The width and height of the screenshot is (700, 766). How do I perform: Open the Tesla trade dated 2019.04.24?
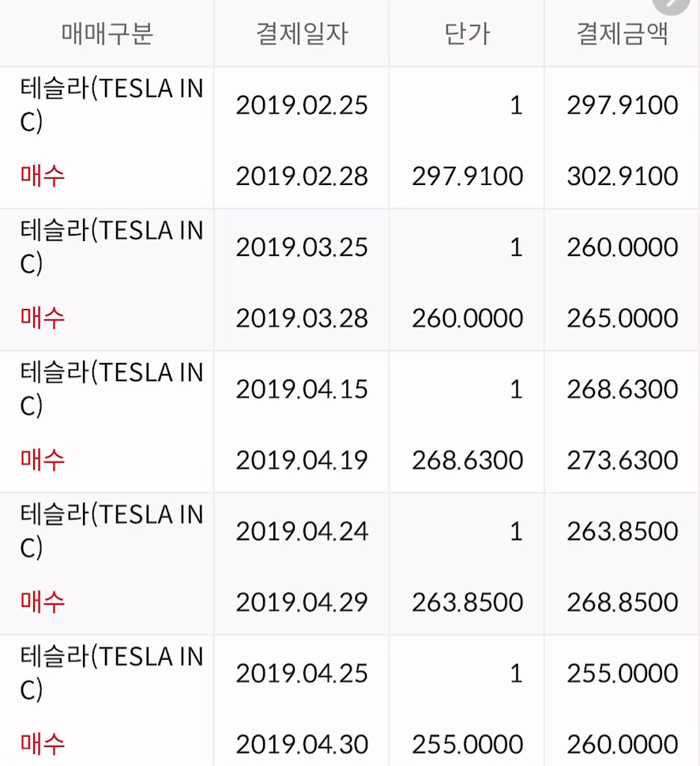tap(349, 564)
